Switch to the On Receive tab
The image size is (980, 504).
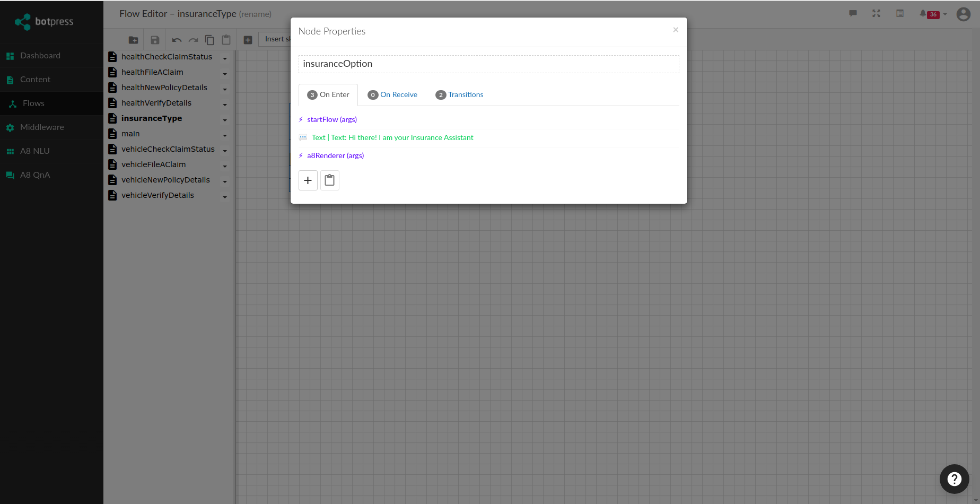(392, 95)
